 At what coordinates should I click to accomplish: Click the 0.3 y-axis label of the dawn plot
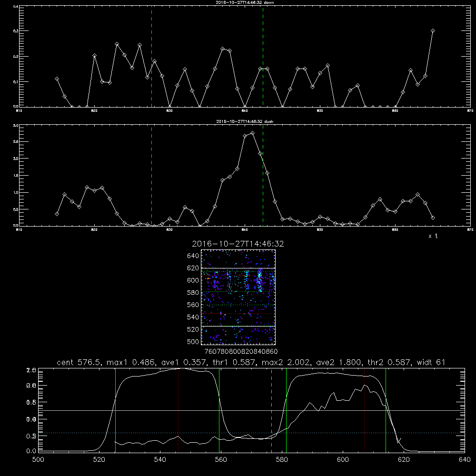16,31
